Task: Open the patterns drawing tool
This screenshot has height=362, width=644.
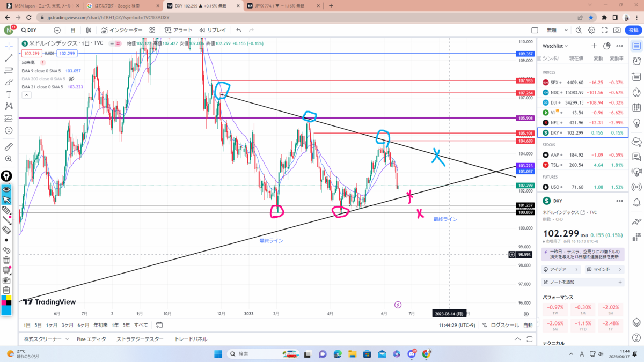Action: click(x=9, y=106)
